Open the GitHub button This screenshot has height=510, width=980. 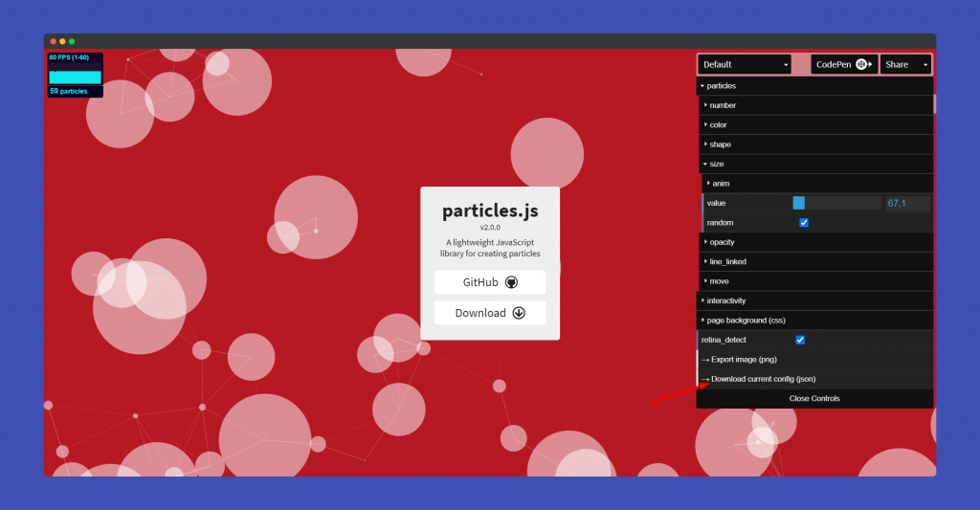click(x=490, y=282)
